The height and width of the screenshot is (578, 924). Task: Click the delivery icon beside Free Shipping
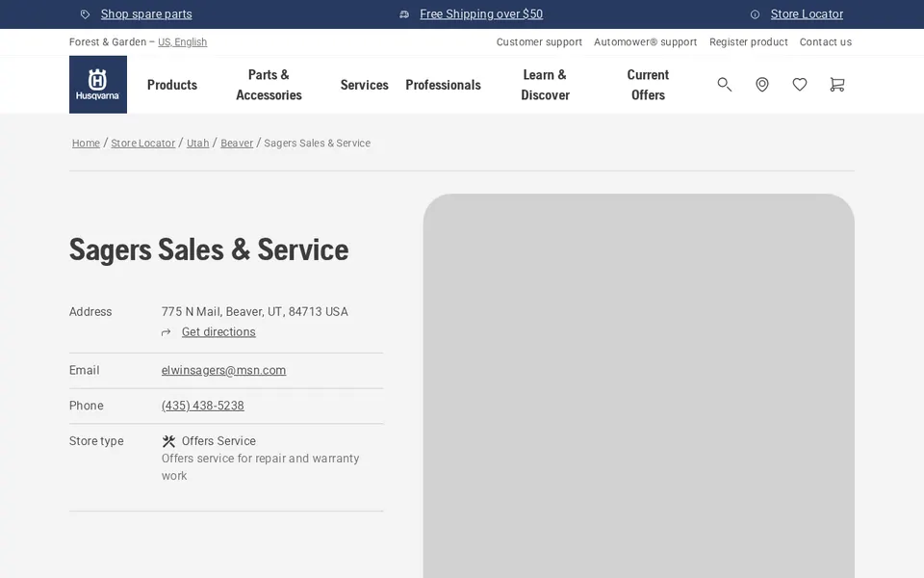(404, 14)
